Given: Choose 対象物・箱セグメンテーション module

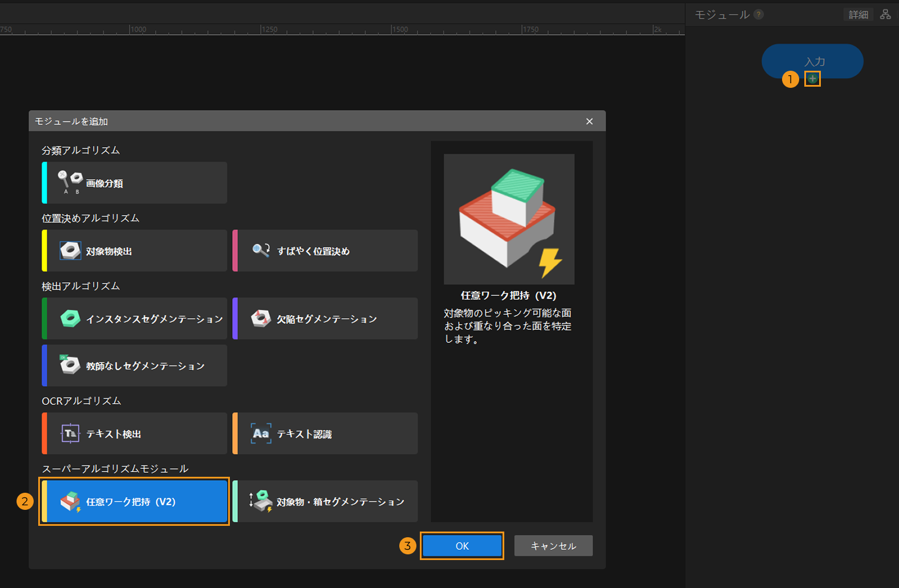Looking at the screenshot, I should (325, 501).
